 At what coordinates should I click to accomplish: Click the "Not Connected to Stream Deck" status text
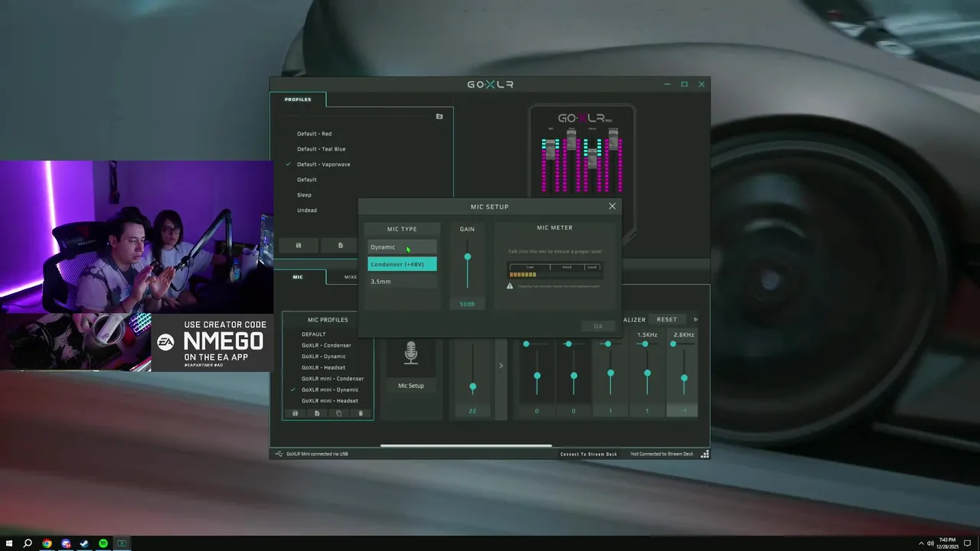tap(661, 454)
